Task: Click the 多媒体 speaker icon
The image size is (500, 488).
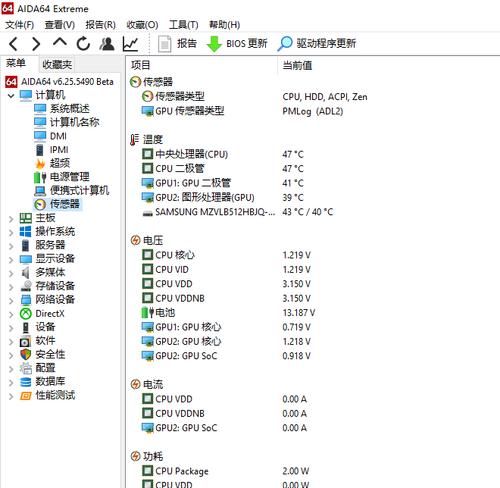Action: pos(26,273)
